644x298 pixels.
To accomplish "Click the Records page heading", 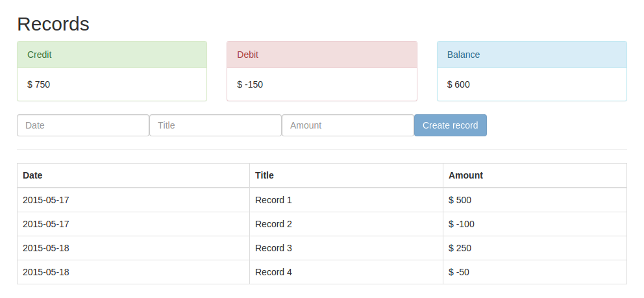I will pyautogui.click(x=53, y=24).
